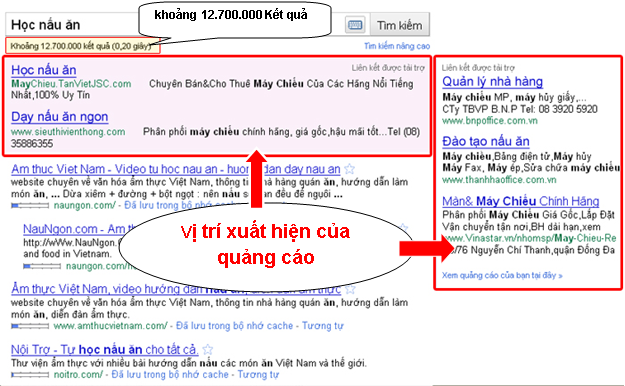This screenshot has height=386, width=625.
Task: Star the Am thuc Viet Nam video result
Action: pyautogui.click(x=350, y=169)
